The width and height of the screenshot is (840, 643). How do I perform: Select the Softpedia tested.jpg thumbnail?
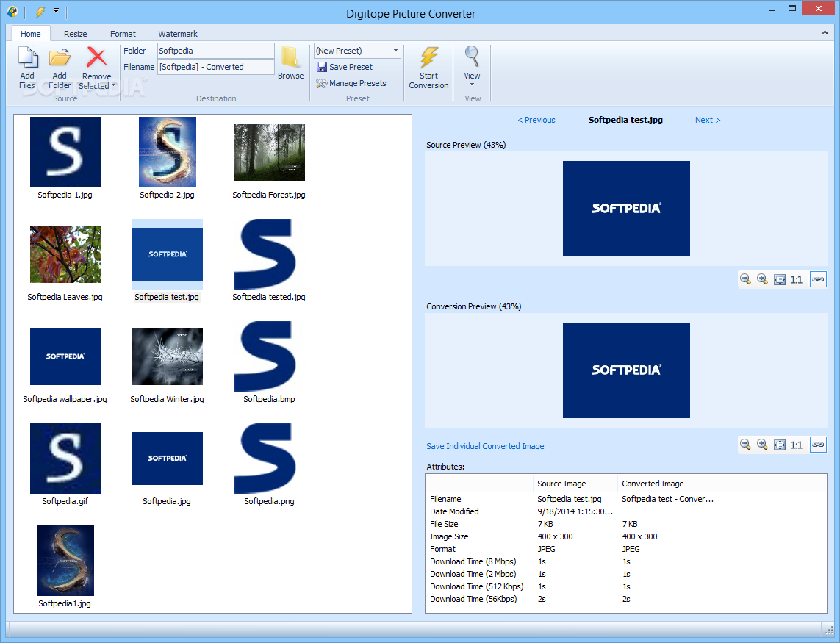pyautogui.click(x=266, y=254)
